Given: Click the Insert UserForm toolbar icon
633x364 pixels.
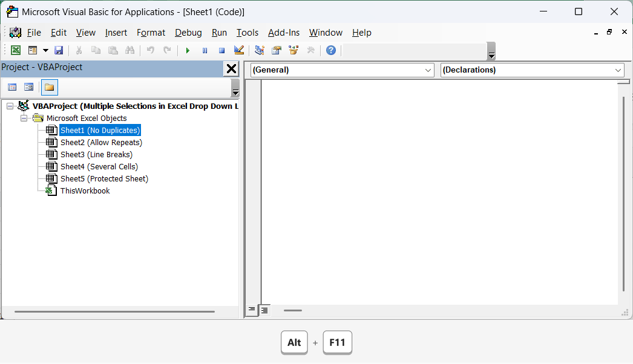Looking at the screenshot, I should [33, 50].
